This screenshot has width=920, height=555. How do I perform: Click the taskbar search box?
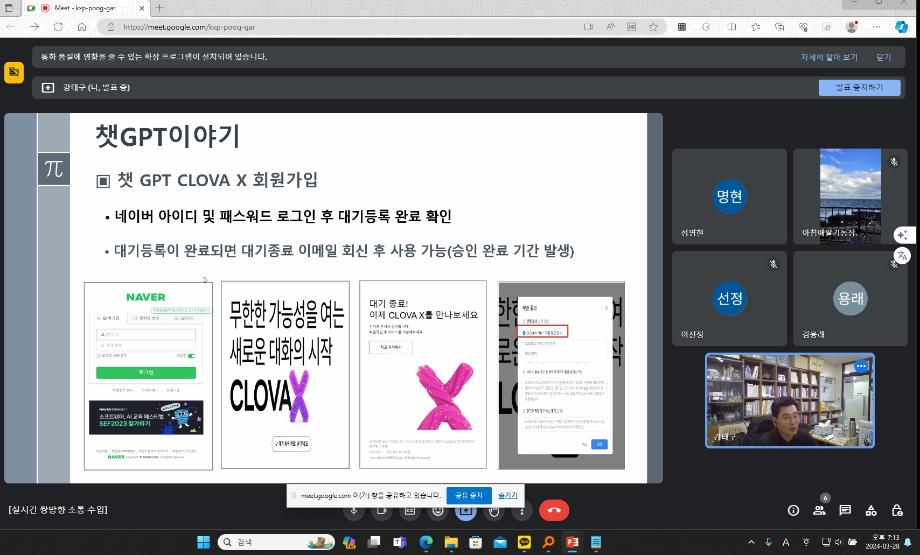tap(276, 542)
